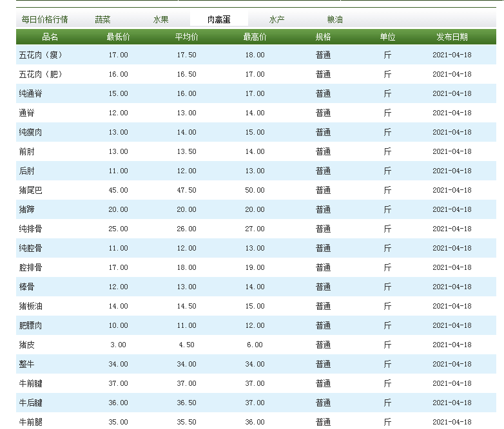
Task: Click the 发布日期 column header
Action: pos(452,37)
